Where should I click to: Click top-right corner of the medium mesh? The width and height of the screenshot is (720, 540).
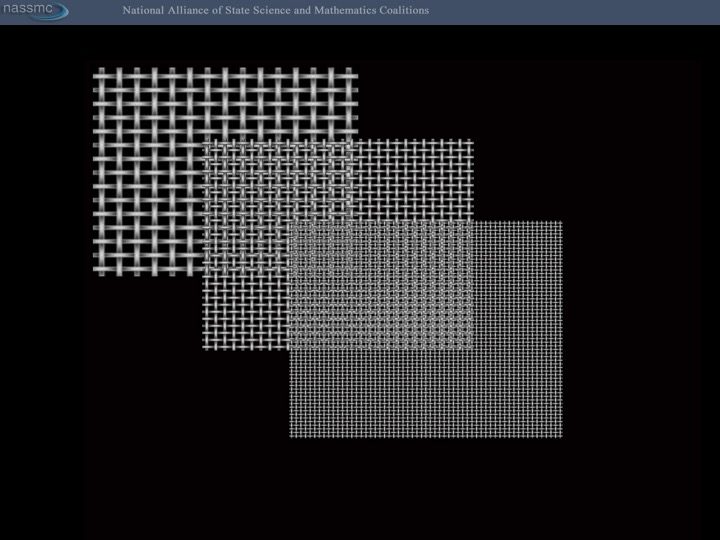(470, 143)
